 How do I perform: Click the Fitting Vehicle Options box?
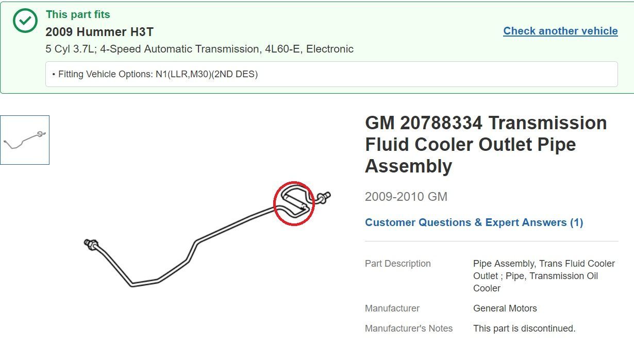click(x=331, y=74)
